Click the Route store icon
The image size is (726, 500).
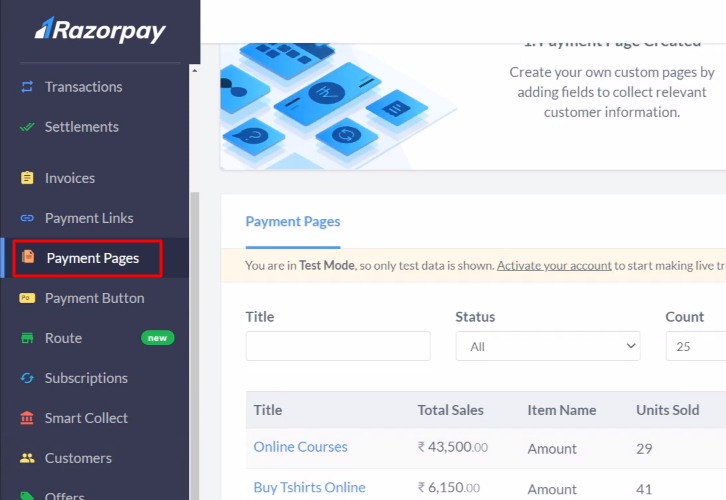[27, 338]
